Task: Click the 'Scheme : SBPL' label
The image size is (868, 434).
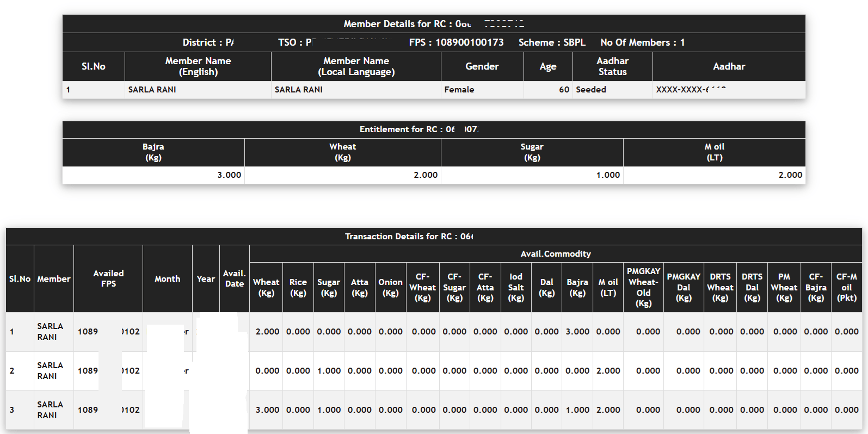Action: click(x=552, y=42)
